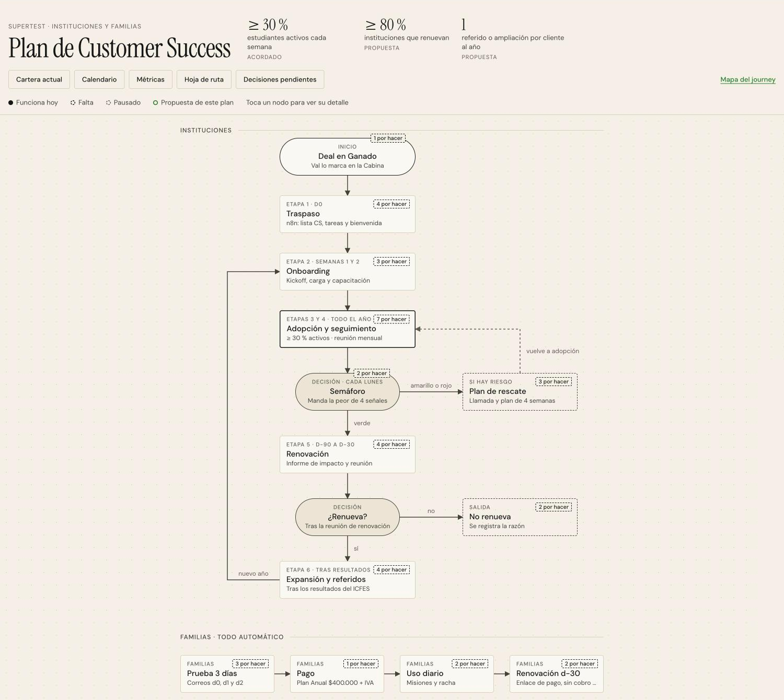Select the Deal en Ganado start node
The image size is (784, 700).
(x=348, y=157)
